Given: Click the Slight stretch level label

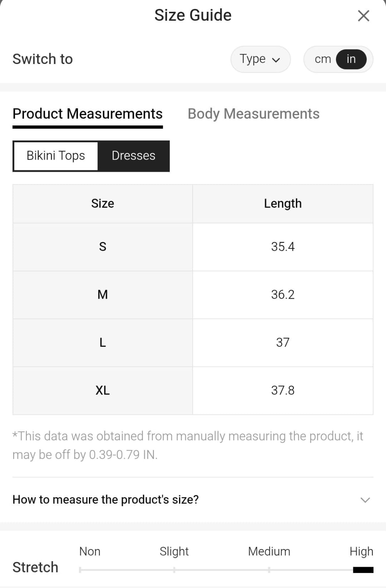Looking at the screenshot, I should click(174, 552).
